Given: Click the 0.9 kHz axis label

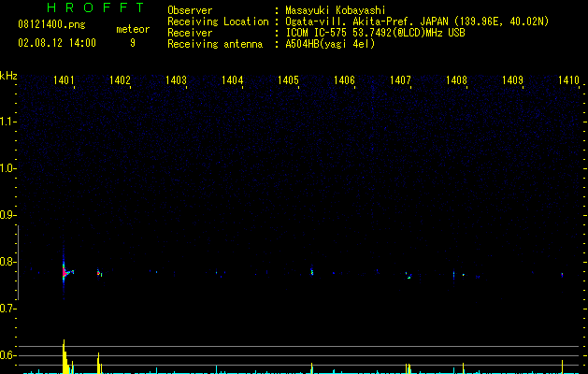Looking at the screenshot, I should (7, 215).
